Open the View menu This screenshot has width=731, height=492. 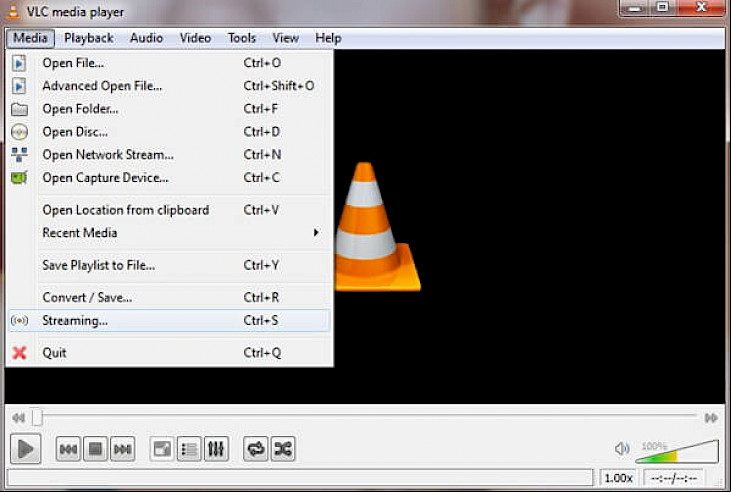[285, 38]
